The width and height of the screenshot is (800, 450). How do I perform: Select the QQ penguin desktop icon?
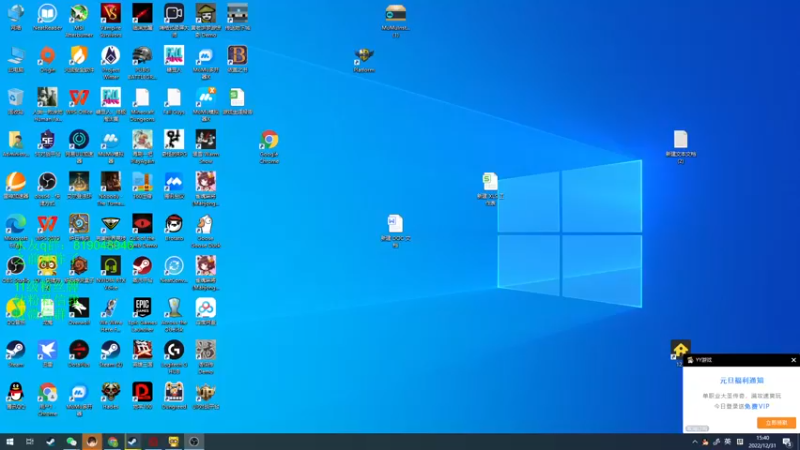[16, 396]
